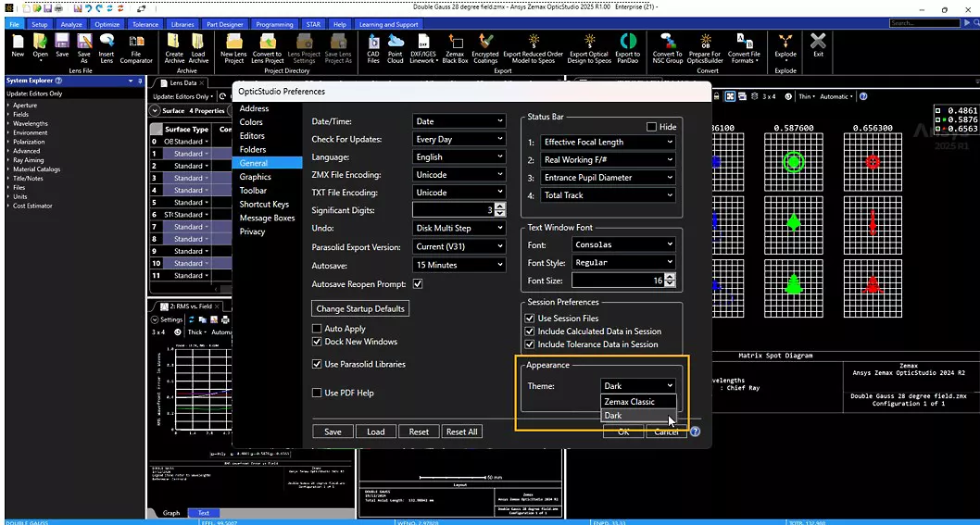Click the help icon beside the Cancel button
This screenshot has height=525, width=980.
[x=695, y=431]
